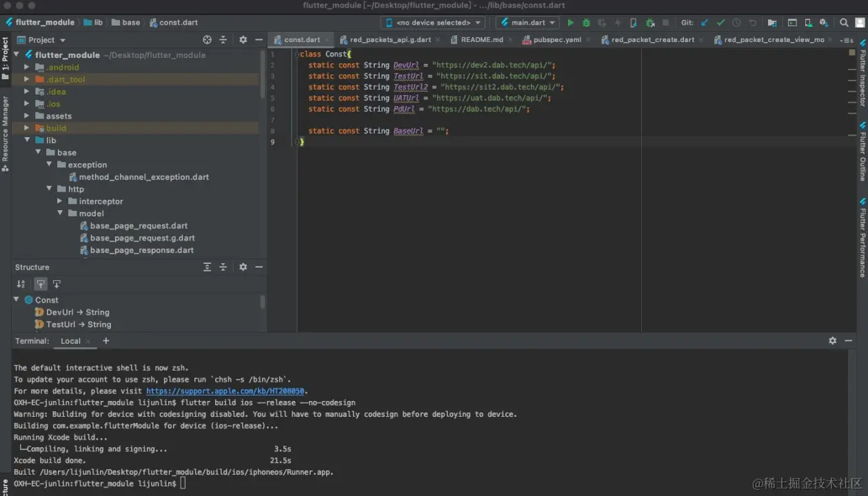The image size is (868, 496).
Task: Open method_channel_exception.dart in project tree
Action: tap(143, 177)
